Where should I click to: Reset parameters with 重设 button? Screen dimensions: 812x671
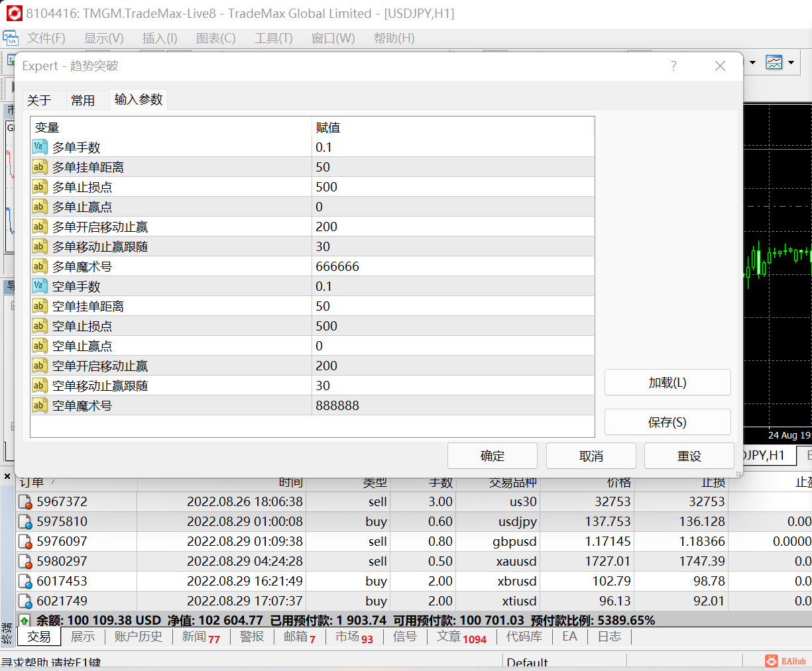[689, 456]
